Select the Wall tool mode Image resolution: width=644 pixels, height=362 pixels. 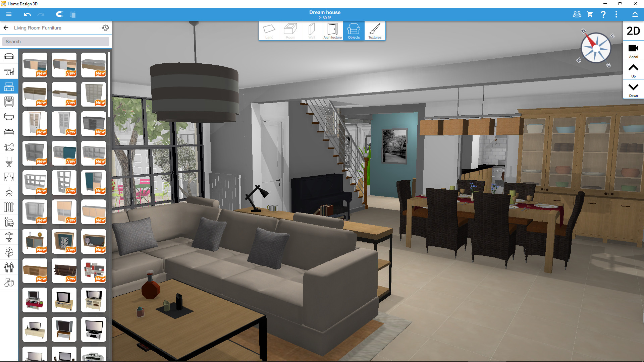click(x=311, y=30)
